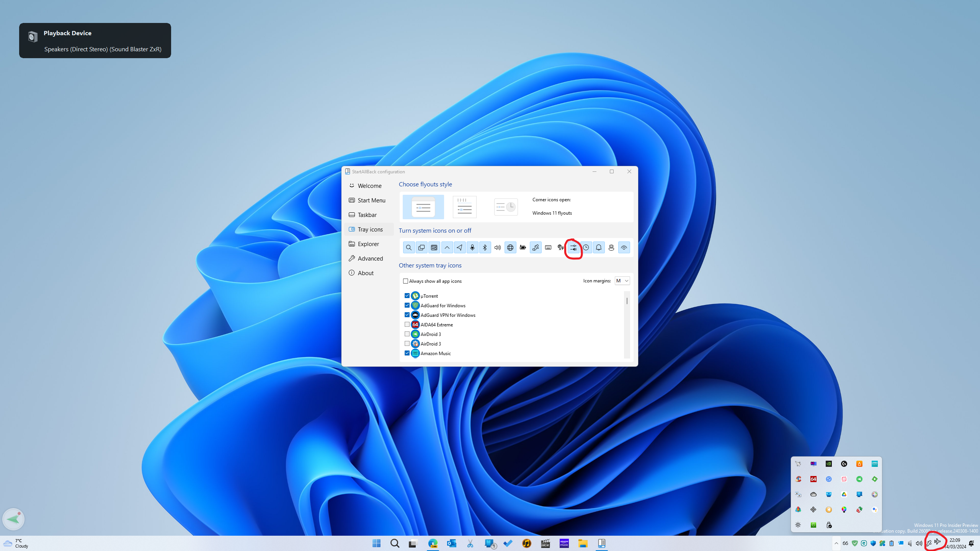Open the Taskbar settings section
This screenshot has height=551, width=980.
(x=367, y=215)
